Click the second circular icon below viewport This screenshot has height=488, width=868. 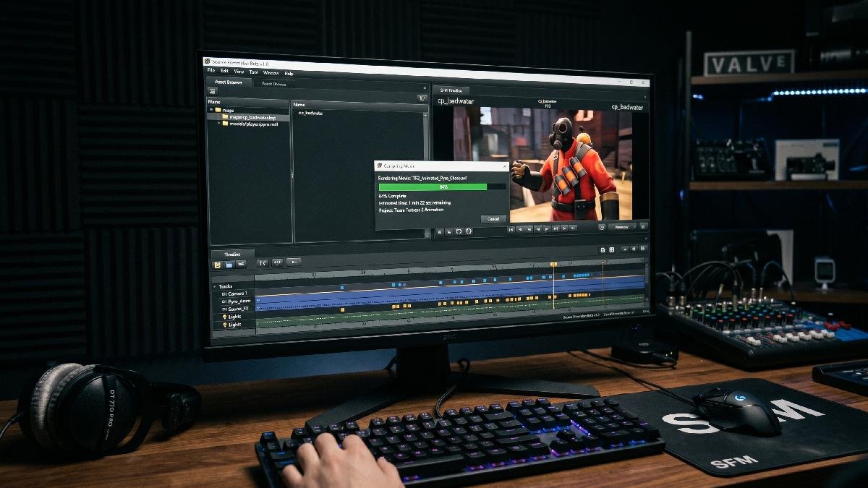tap(468, 231)
